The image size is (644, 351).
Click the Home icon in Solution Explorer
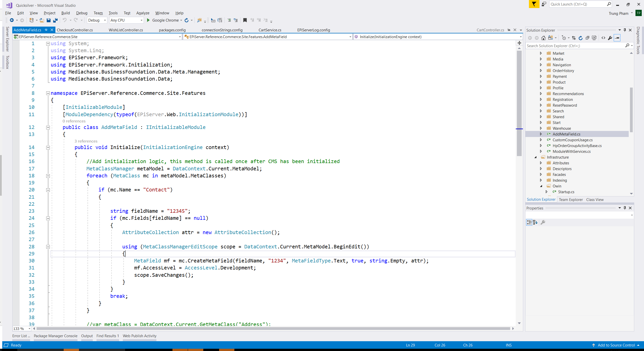(543, 38)
